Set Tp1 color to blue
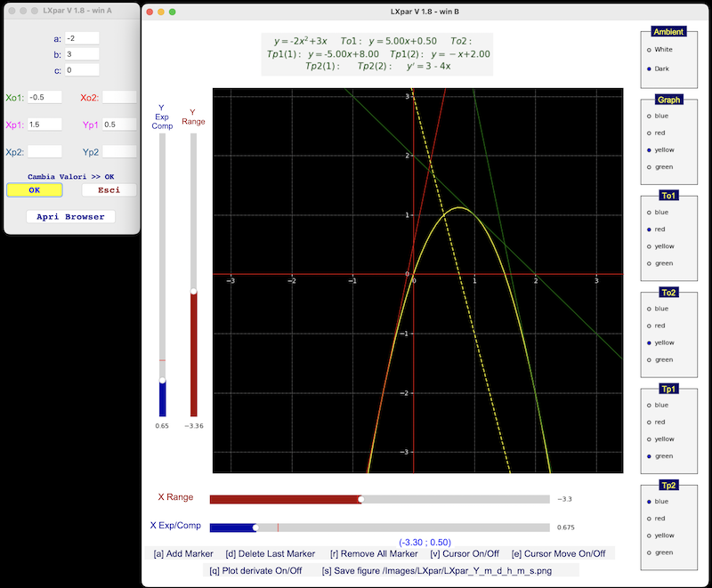Screen dimensions: 712x588 pos(649,405)
